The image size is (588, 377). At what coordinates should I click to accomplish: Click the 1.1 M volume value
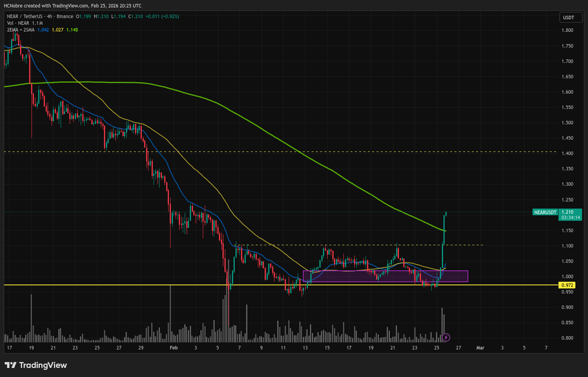point(37,23)
